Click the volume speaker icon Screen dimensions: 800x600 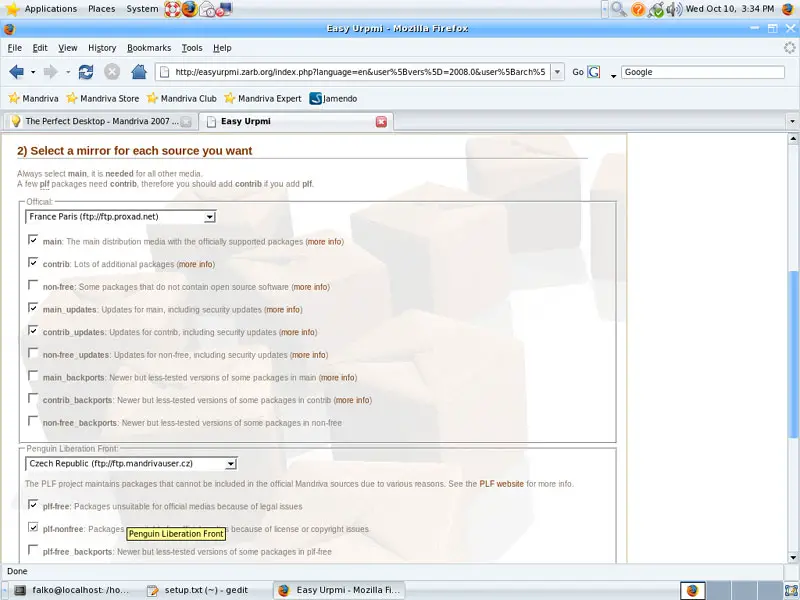click(x=674, y=9)
